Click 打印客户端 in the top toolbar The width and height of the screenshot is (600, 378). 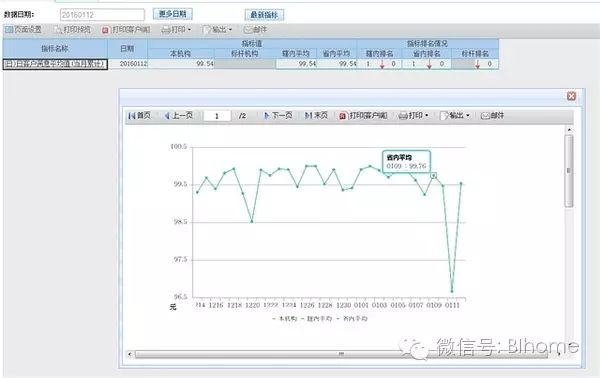126,29
